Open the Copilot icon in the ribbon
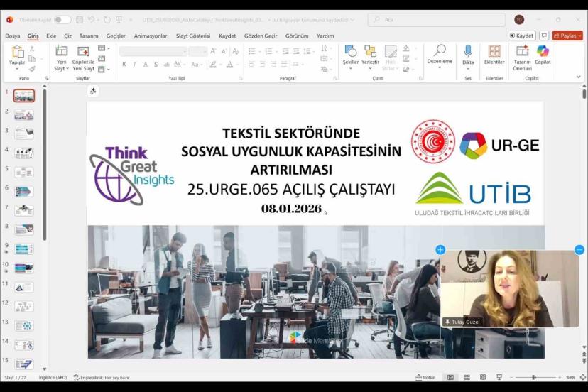 coord(543,51)
